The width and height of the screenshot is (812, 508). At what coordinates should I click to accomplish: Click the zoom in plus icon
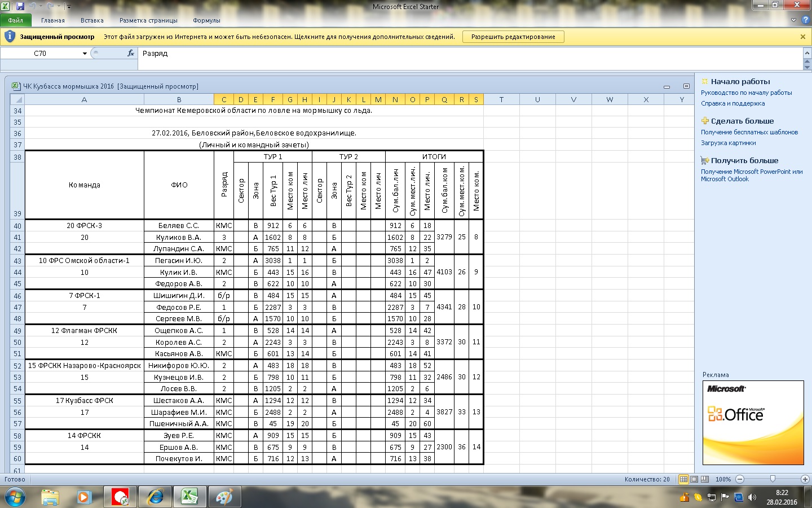coord(805,479)
